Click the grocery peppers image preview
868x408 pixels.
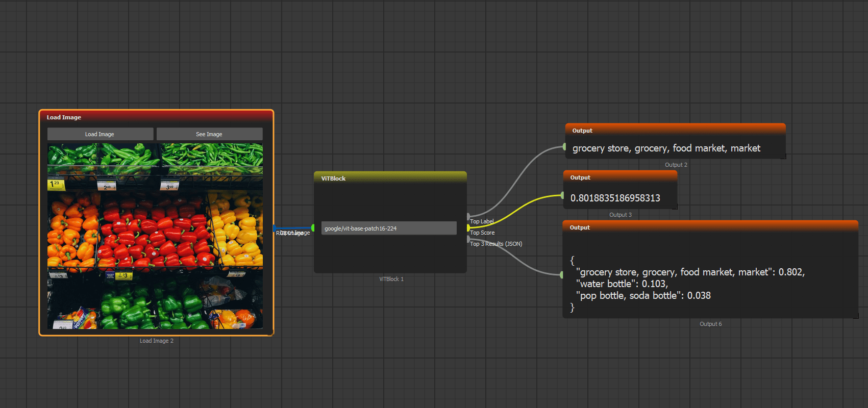pyautogui.click(x=155, y=236)
